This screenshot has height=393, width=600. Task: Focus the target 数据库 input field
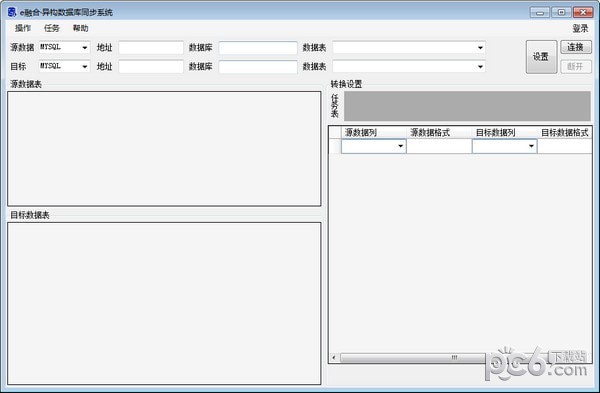[x=258, y=67]
